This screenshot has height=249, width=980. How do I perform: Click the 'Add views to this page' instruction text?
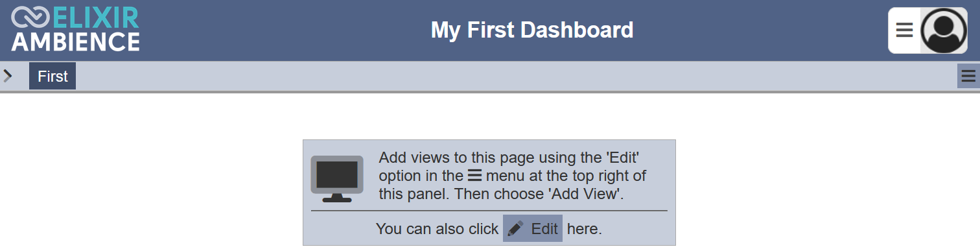pos(512,175)
